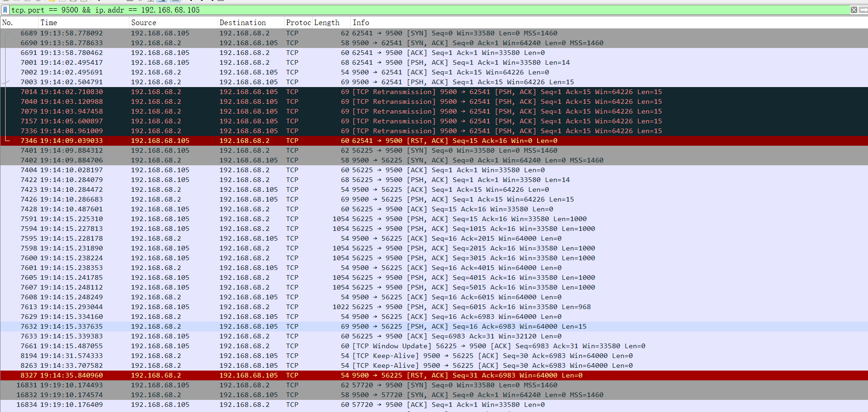Sort by the Destination column header

251,22
